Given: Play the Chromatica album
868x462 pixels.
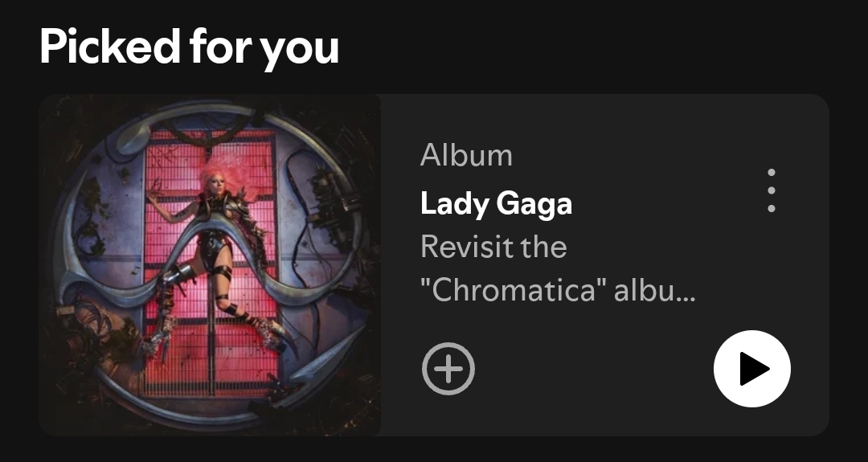Looking at the screenshot, I should (751, 369).
